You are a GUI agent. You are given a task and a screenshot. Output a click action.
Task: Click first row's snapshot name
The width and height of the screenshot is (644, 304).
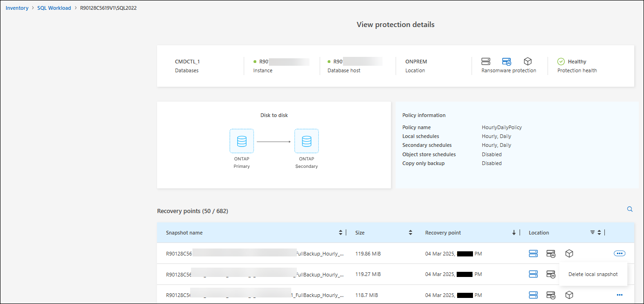(x=254, y=254)
